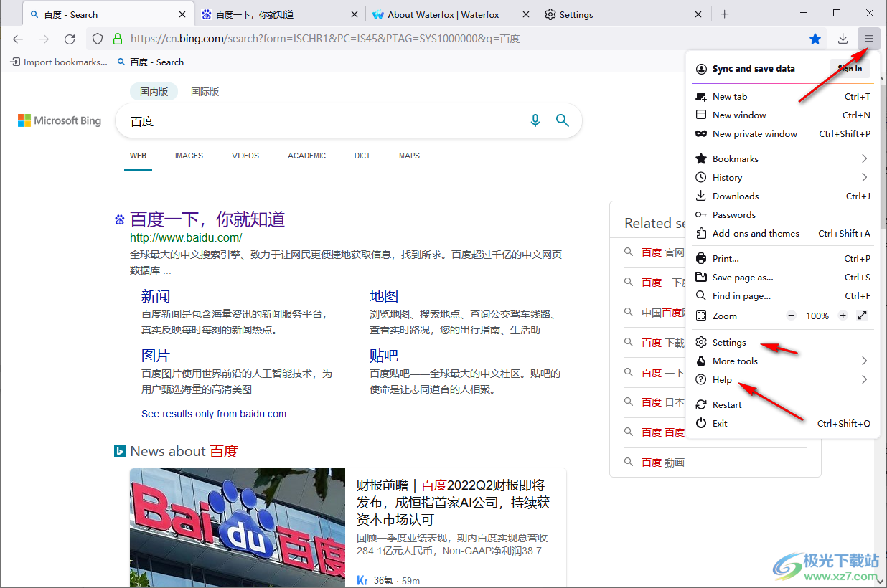Open New private window
The height and width of the screenshot is (588, 887).
[782, 133]
